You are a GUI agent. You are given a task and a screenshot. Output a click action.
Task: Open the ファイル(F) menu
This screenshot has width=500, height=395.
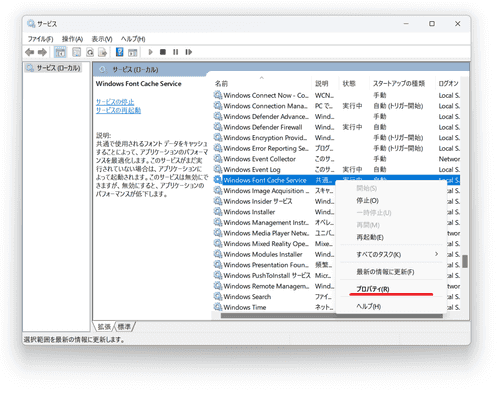pyautogui.click(x=40, y=39)
